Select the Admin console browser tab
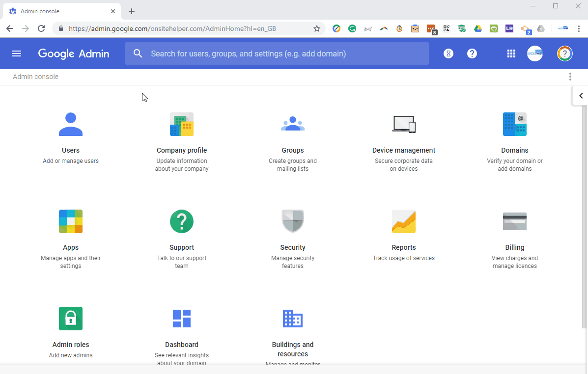The height and width of the screenshot is (374, 588). (62, 11)
